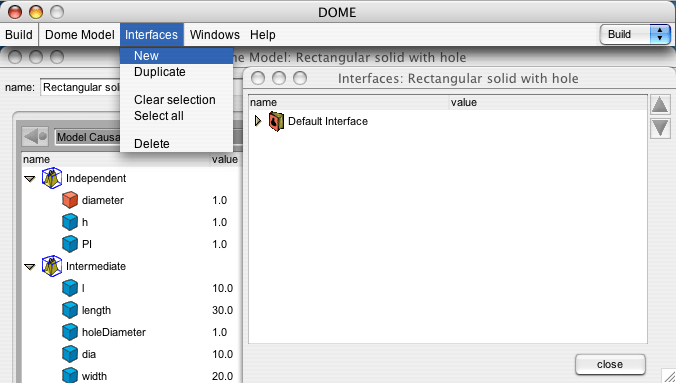Click the resize grip of Interfaces window
Screen dimensions: 676x383
[x=669, y=376]
